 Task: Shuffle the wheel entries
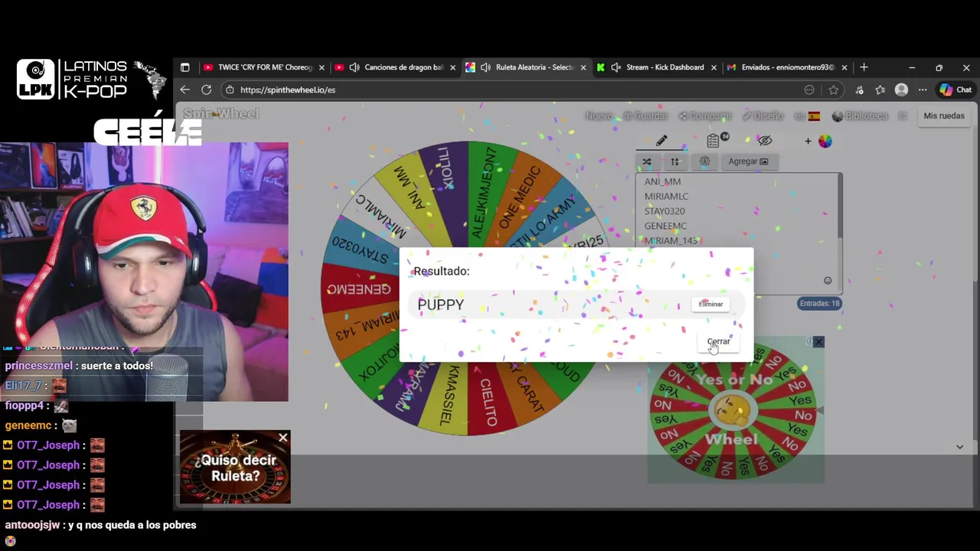pos(647,161)
